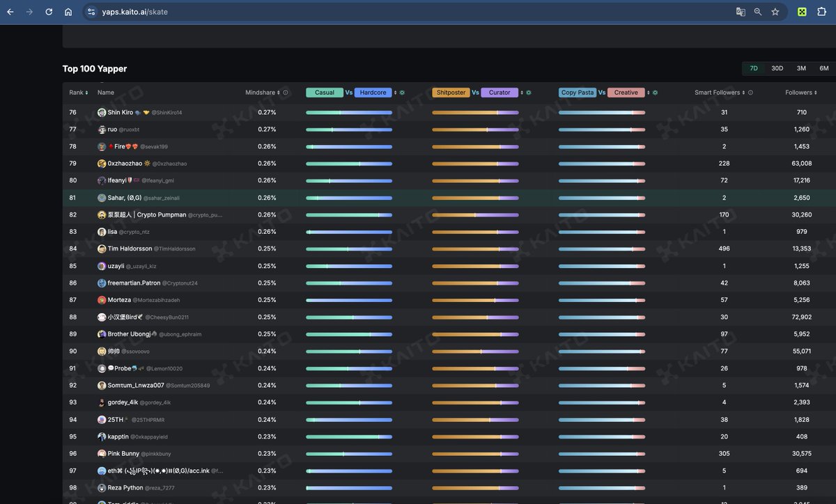Click Pink Bunny's Copy Pasta vs Creative bar
The width and height of the screenshot is (836, 504).
click(x=602, y=453)
